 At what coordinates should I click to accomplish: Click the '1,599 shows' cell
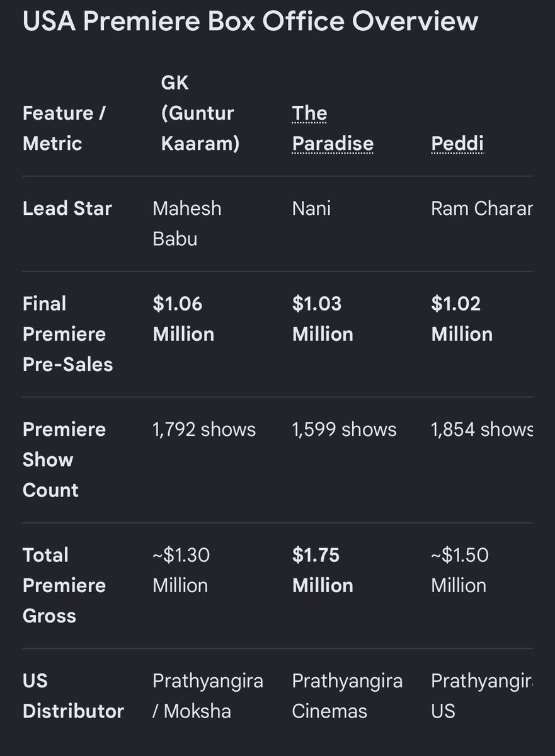click(x=345, y=430)
